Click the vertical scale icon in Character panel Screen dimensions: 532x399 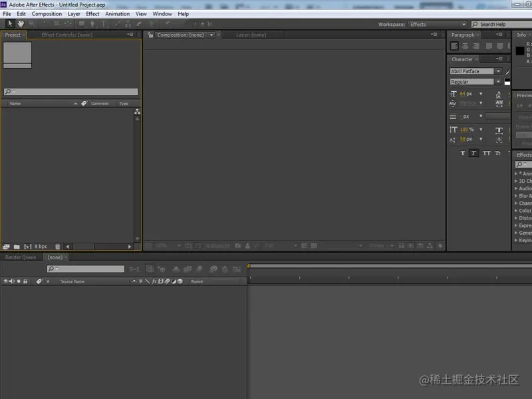tap(454, 130)
